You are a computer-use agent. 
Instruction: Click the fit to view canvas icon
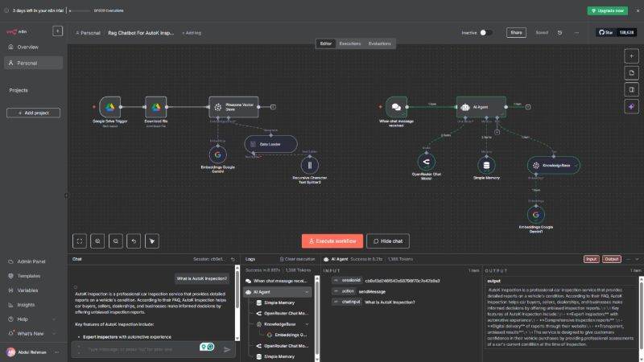(x=80, y=241)
